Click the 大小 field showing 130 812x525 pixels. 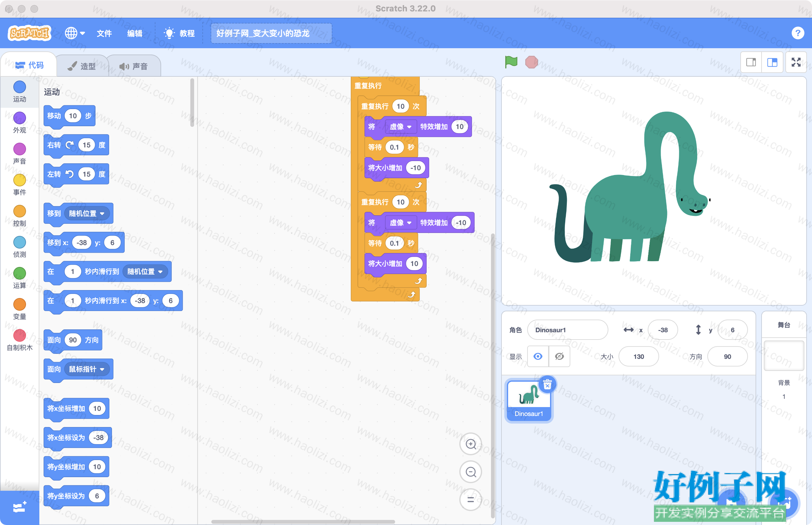click(638, 356)
